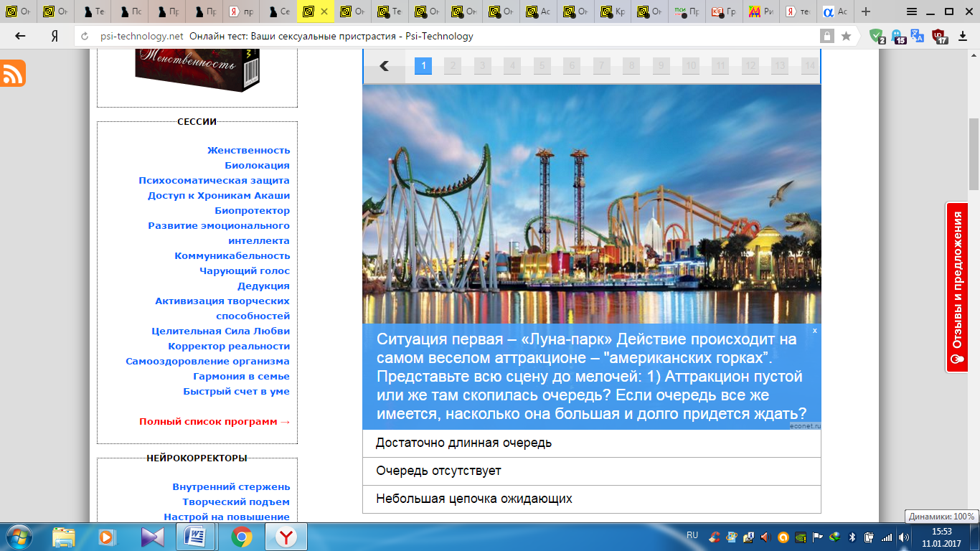This screenshot has height=551, width=980.
Task: Open Google Chrome from the taskbar
Action: click(x=242, y=537)
